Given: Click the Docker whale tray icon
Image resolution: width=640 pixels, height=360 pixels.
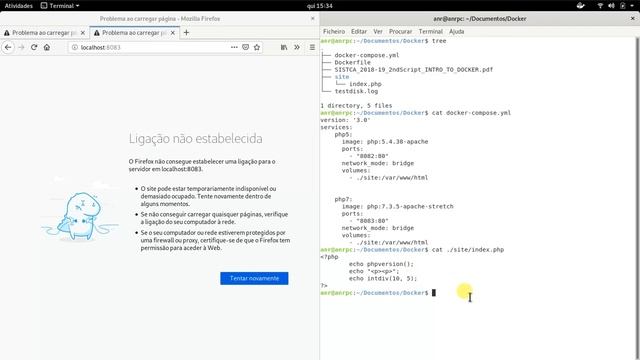Looking at the screenshot, I should point(580,6).
